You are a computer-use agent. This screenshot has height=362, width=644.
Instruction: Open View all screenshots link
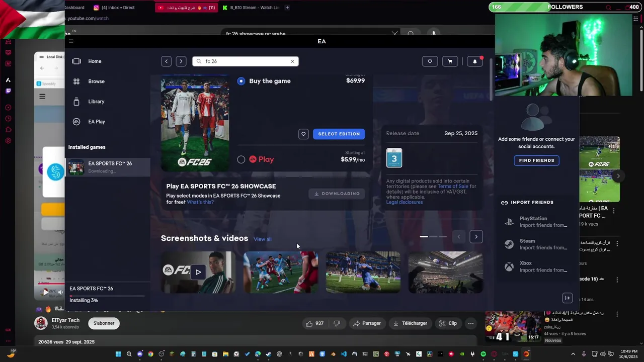(263, 239)
